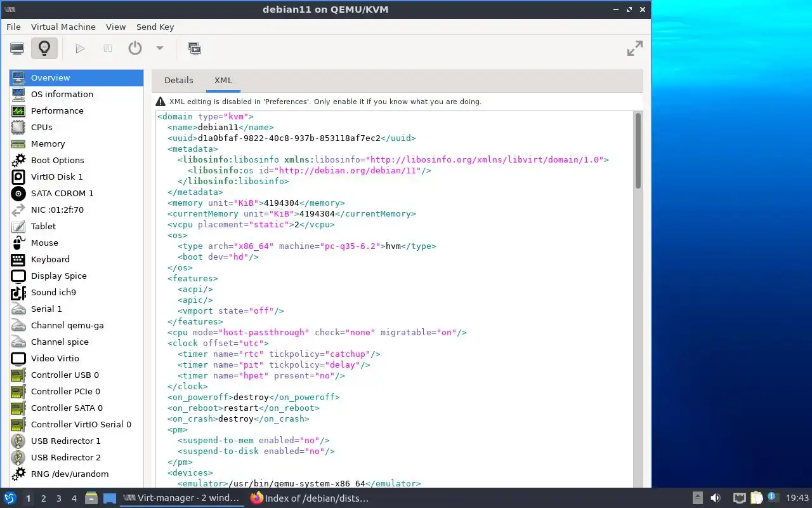This screenshot has width=812, height=508.
Task: Open the clipboard manager tray icon
Action: click(756, 498)
